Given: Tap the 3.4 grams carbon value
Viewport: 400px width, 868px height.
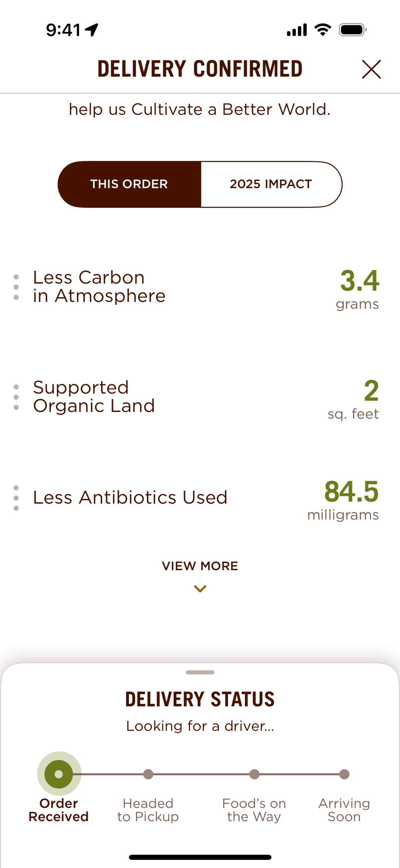Looking at the screenshot, I should click(x=359, y=288).
